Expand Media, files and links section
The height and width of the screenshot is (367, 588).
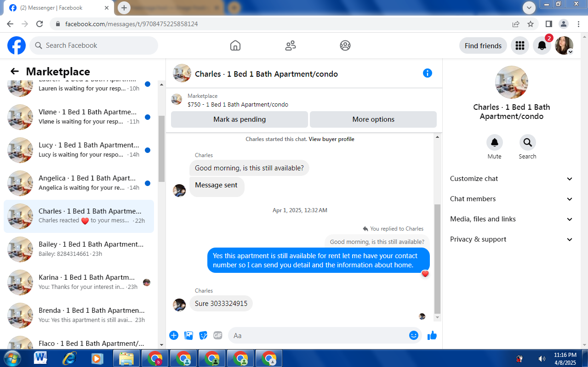click(512, 219)
